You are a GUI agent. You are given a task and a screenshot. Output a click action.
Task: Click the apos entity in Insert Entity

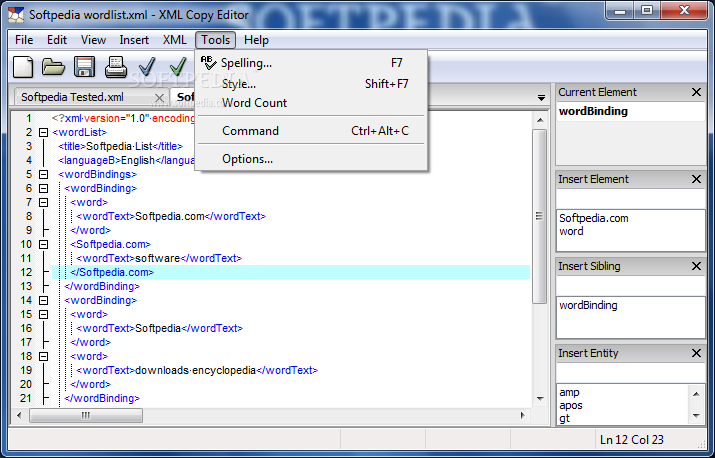[x=571, y=406]
